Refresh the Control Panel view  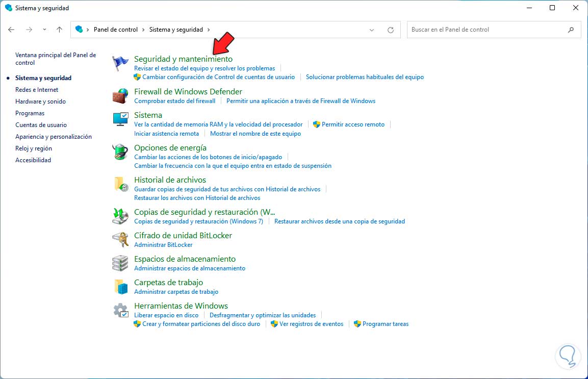390,30
